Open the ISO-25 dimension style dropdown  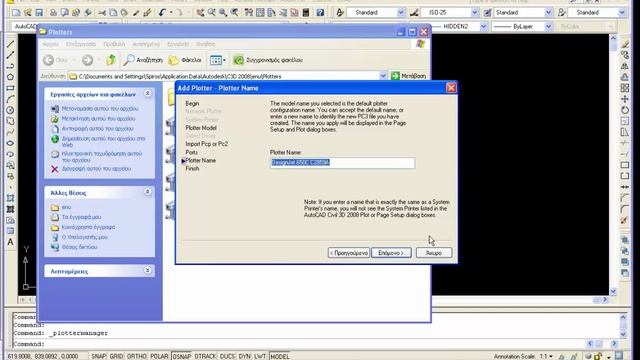[474, 13]
